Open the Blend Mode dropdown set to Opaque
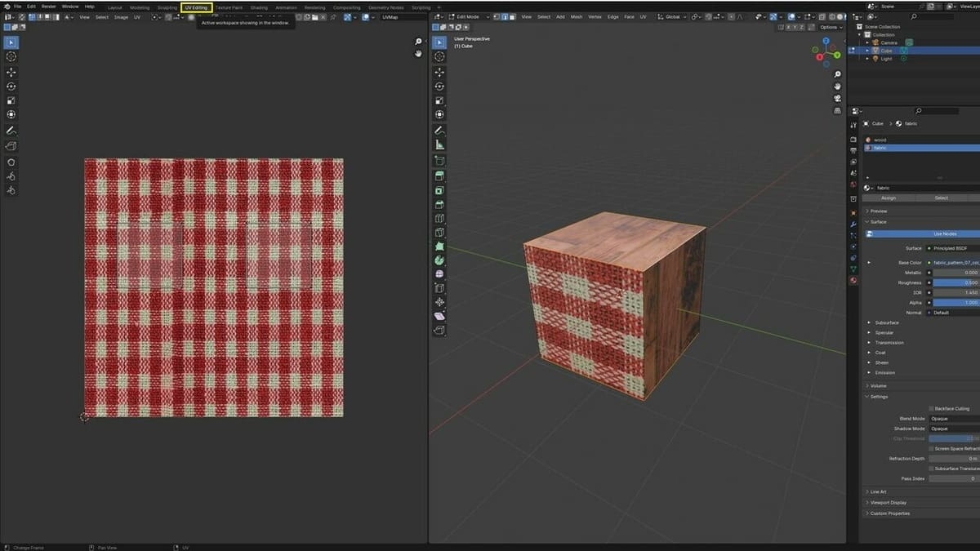Screen dimensions: 980x551 (950, 418)
